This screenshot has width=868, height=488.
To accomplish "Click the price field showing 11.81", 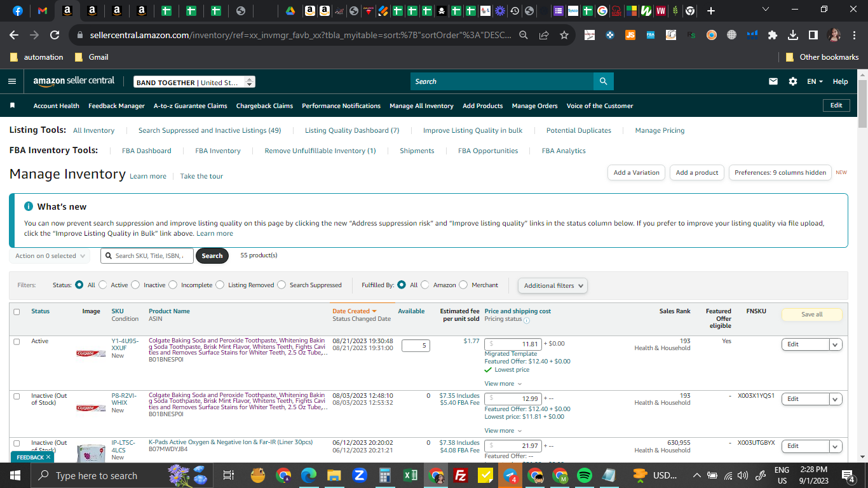I will click(513, 344).
